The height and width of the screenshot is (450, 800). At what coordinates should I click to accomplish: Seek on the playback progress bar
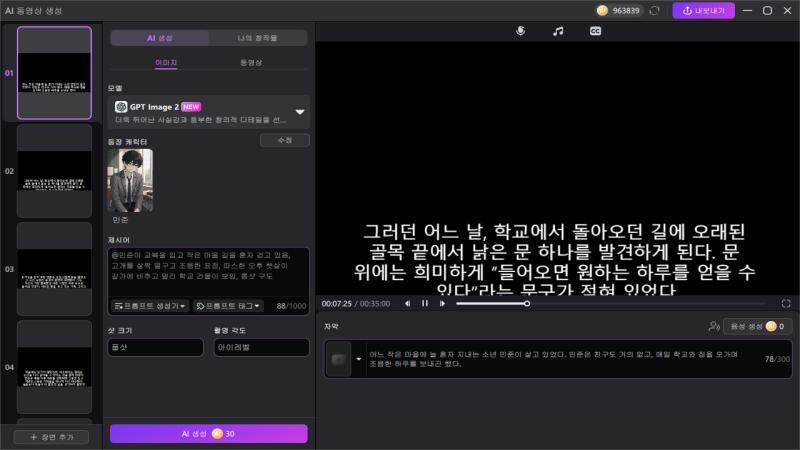pyautogui.click(x=610, y=304)
